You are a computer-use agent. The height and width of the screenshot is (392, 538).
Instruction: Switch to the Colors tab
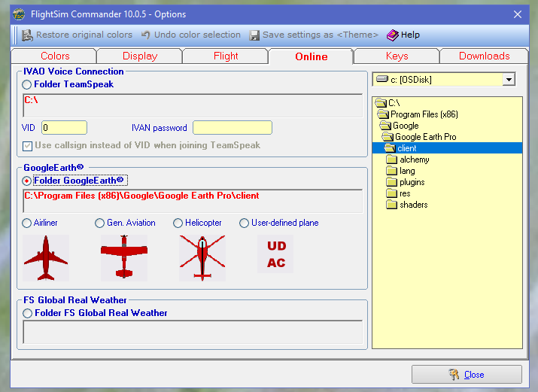(55, 56)
